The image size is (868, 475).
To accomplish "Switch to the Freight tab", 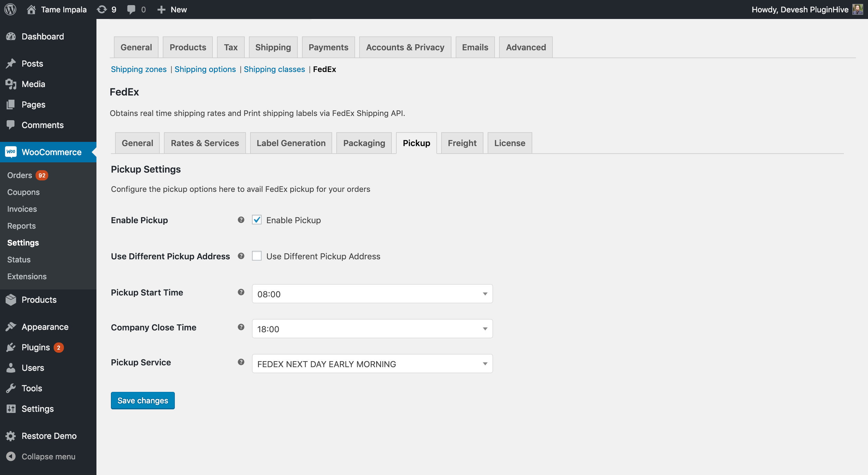I will 462,143.
